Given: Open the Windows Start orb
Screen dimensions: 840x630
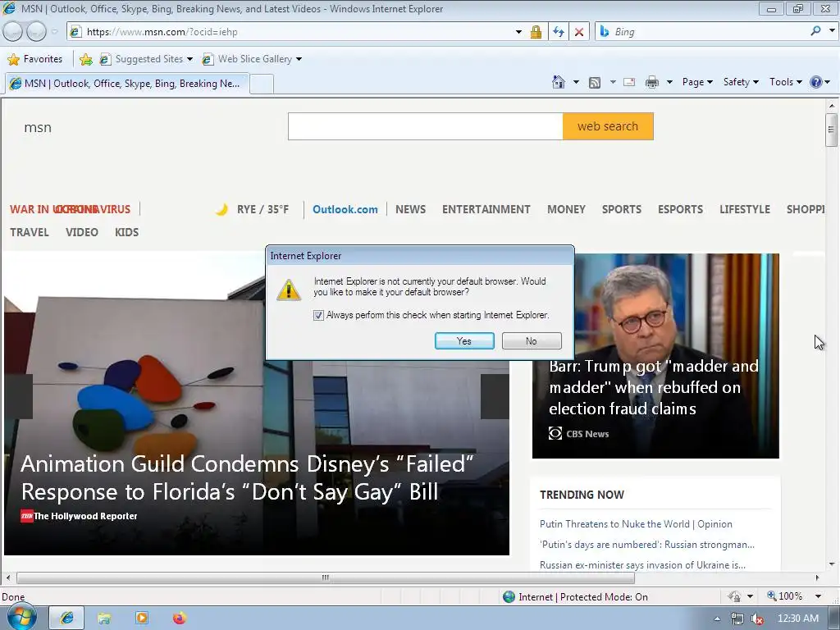Looking at the screenshot, I should [x=21, y=617].
